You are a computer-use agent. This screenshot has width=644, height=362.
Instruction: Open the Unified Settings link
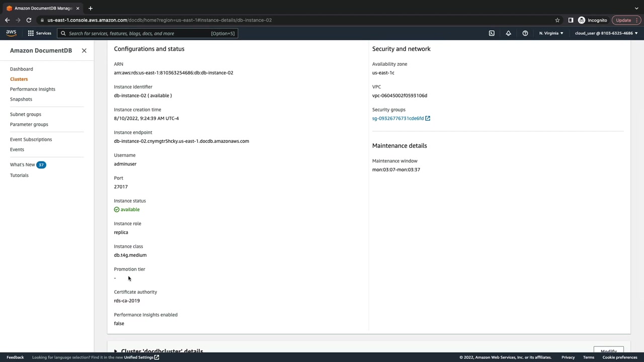[x=139, y=357]
